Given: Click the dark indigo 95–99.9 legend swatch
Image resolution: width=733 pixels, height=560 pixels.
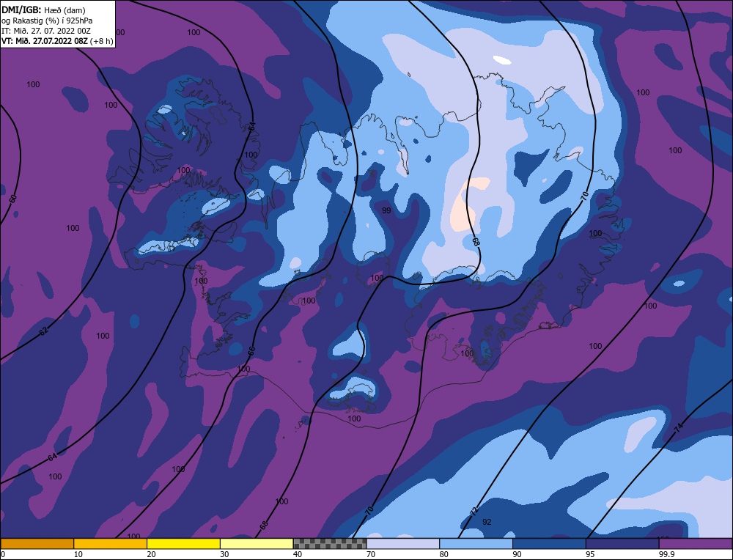Looking at the screenshot, I should pos(622,543).
